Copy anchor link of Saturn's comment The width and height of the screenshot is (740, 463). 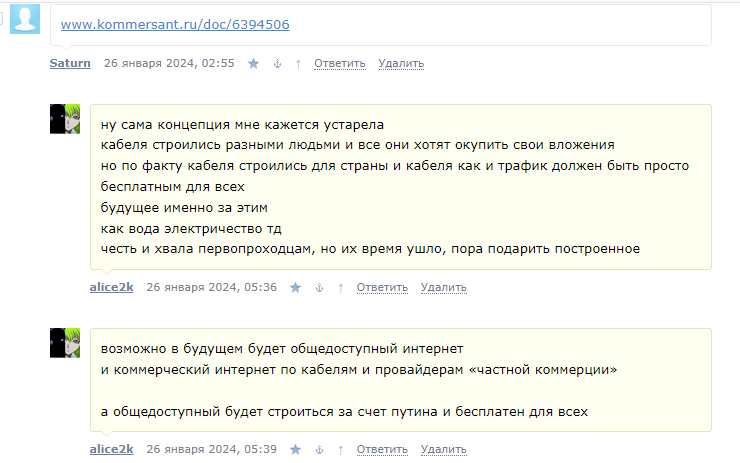click(x=278, y=64)
